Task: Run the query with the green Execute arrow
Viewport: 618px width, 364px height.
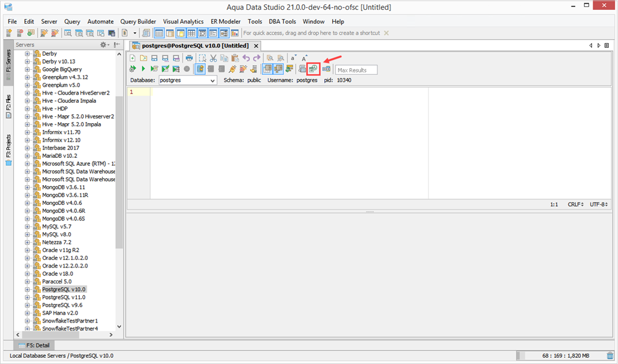Action: point(143,69)
